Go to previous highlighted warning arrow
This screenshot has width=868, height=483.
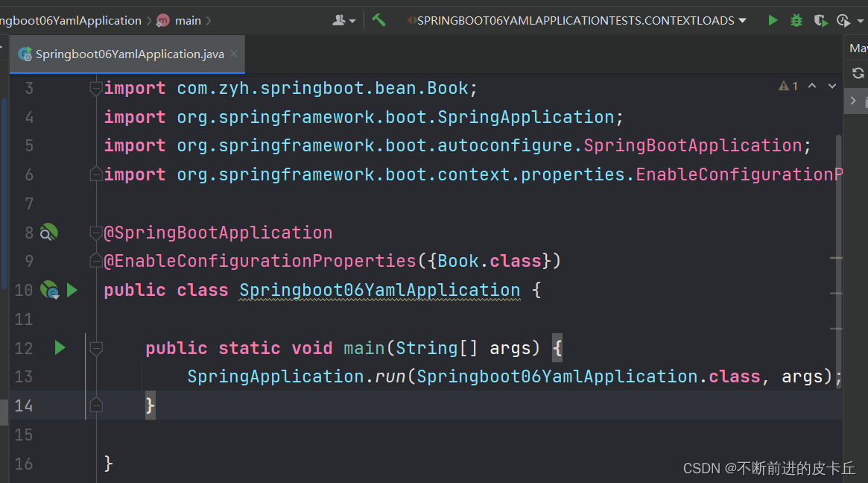pyautogui.click(x=812, y=86)
